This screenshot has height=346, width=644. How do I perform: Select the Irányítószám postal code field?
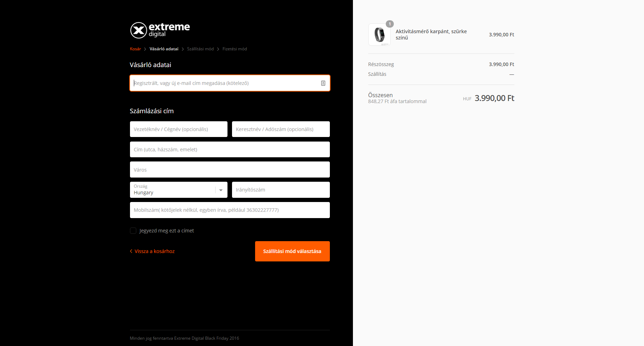coord(281,190)
